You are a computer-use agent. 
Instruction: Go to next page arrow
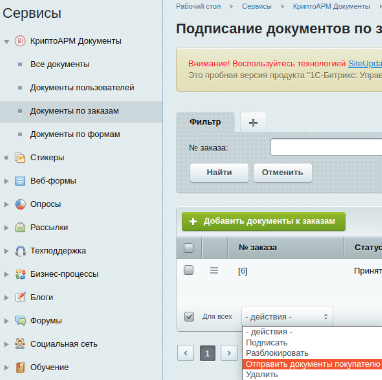point(229,353)
